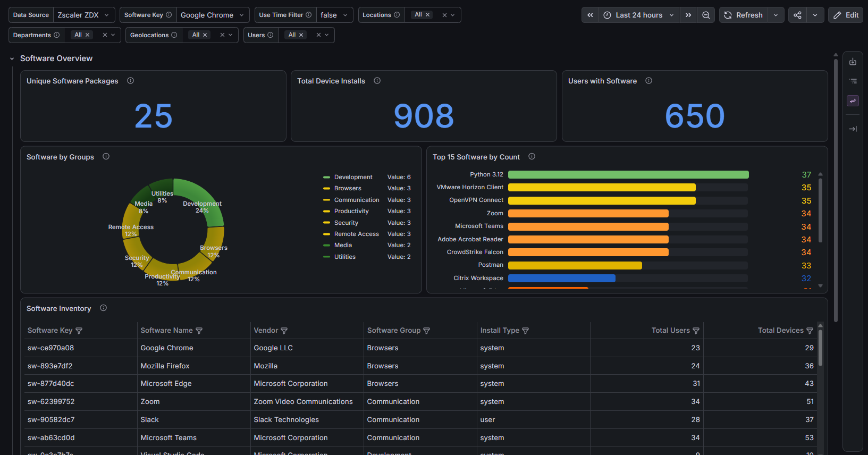Collapse the Software Overview row
The width and height of the screenshot is (868, 455).
(12, 58)
